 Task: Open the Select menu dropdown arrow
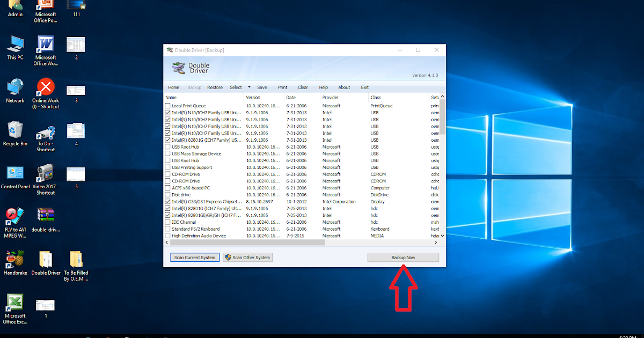click(249, 87)
